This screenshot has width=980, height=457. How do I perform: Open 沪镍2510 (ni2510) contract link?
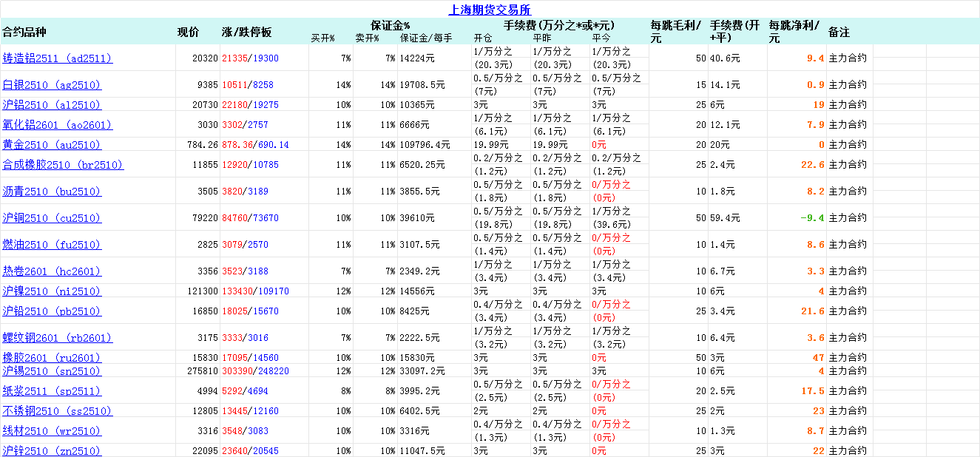coord(52,291)
